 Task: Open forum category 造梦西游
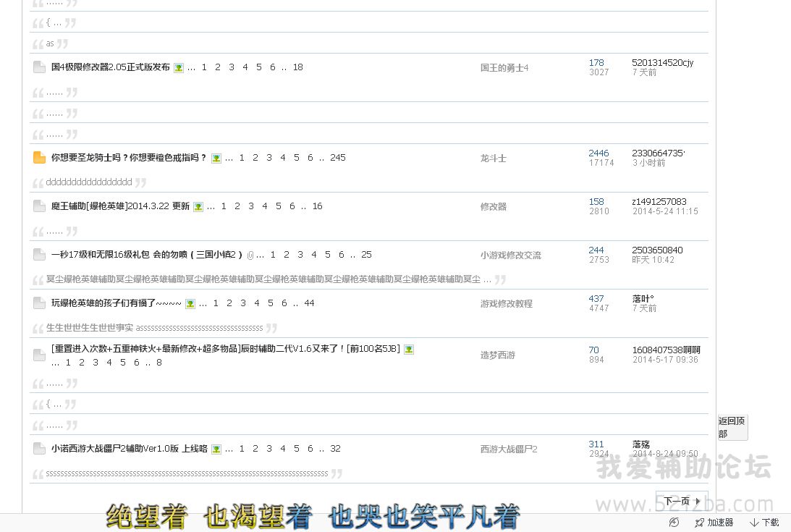(x=497, y=355)
